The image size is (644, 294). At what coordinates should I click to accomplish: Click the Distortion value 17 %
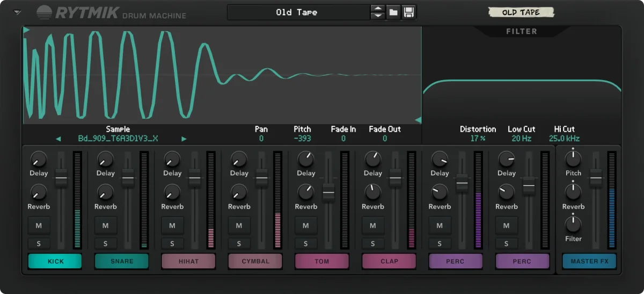(x=478, y=139)
